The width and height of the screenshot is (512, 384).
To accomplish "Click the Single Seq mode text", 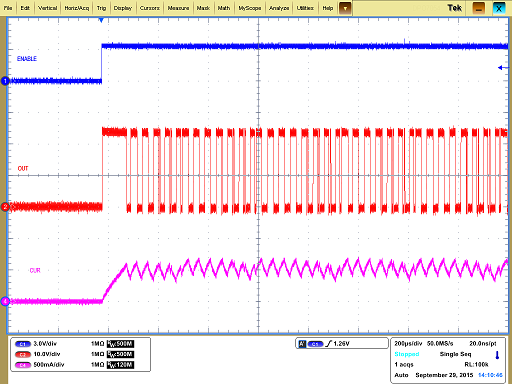I will (x=455, y=354).
